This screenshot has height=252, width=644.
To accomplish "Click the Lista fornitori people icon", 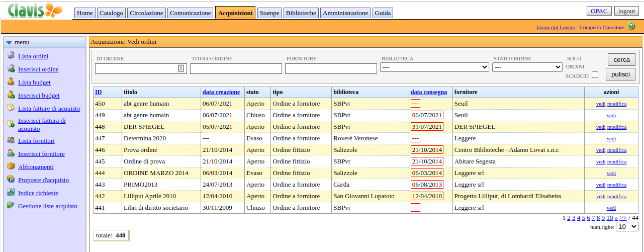I will click(x=11, y=140).
